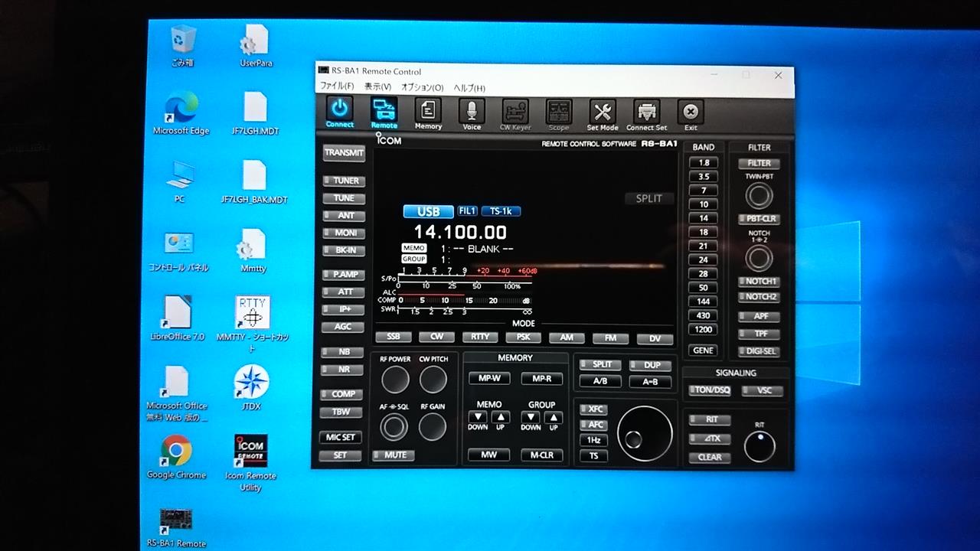The width and height of the screenshot is (980, 551).
Task: Click the CLEAR RIT button
Action: pyautogui.click(x=709, y=458)
